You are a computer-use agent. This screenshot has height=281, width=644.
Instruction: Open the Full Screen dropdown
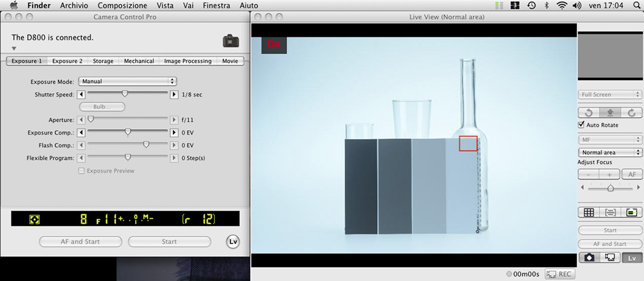tap(610, 95)
